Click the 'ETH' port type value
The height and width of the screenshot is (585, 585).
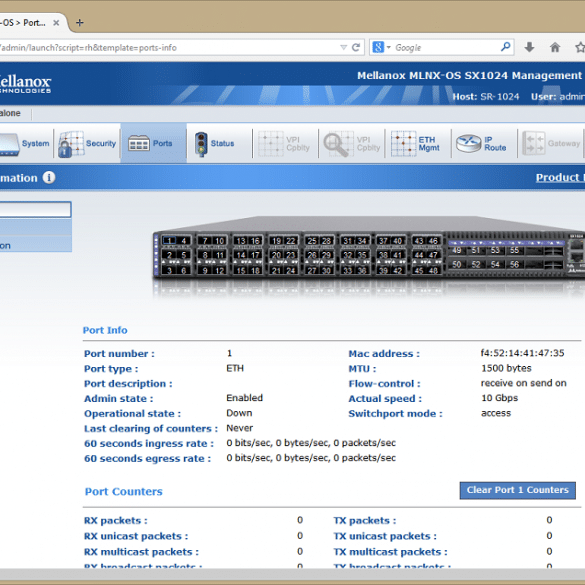pyautogui.click(x=235, y=368)
